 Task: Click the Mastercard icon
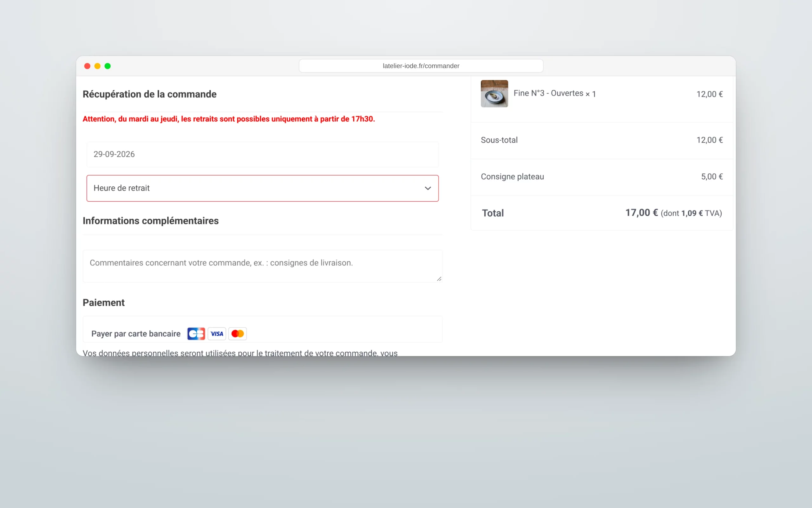click(x=238, y=334)
